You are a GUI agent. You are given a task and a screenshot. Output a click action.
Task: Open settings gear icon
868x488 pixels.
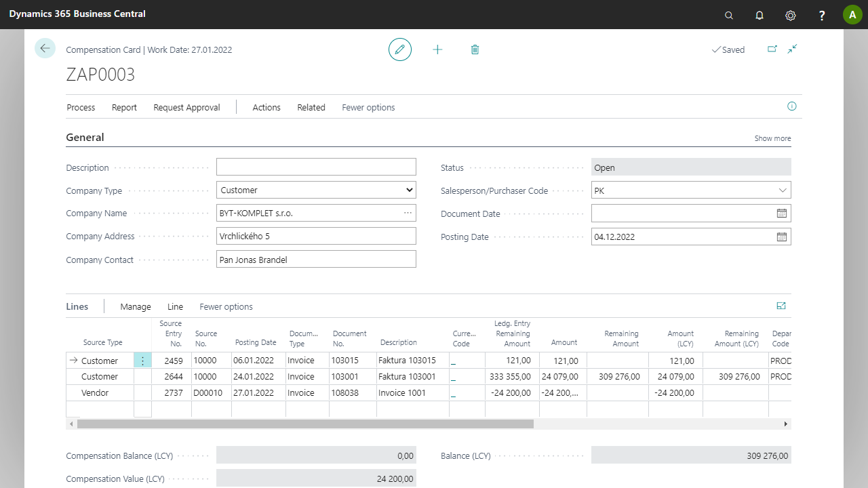pos(790,15)
